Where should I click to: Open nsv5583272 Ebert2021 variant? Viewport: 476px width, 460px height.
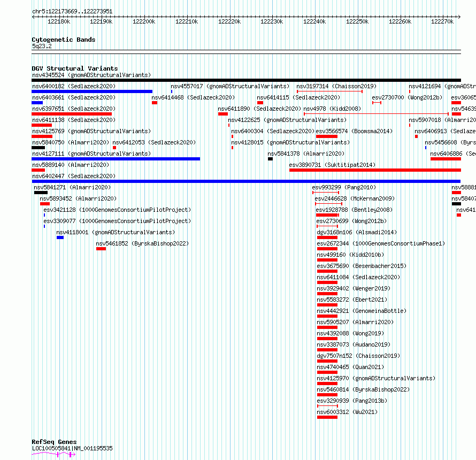pyautogui.click(x=352, y=300)
